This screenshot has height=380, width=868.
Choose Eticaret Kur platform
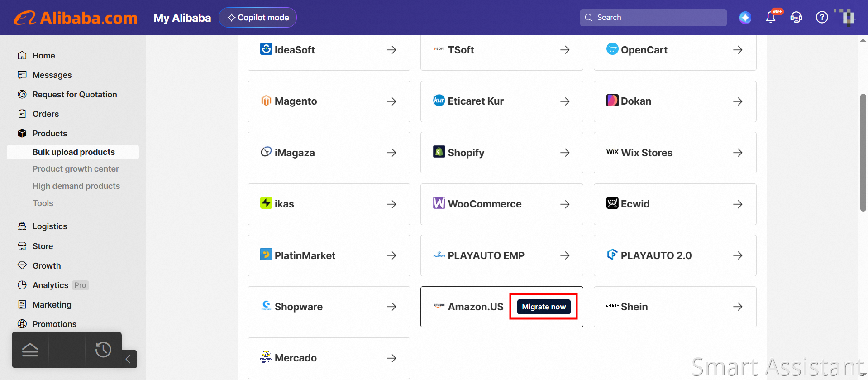click(501, 101)
